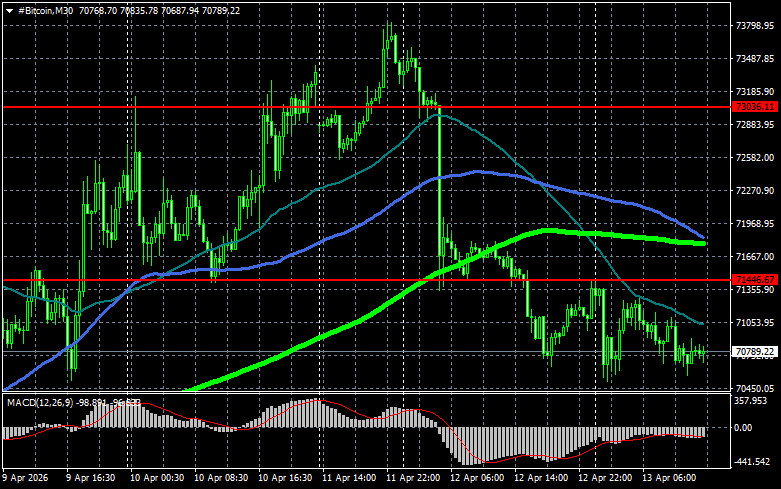The height and width of the screenshot is (489, 781).
Task: Select the 13 Apr 06:00 time label
Action: [669, 478]
